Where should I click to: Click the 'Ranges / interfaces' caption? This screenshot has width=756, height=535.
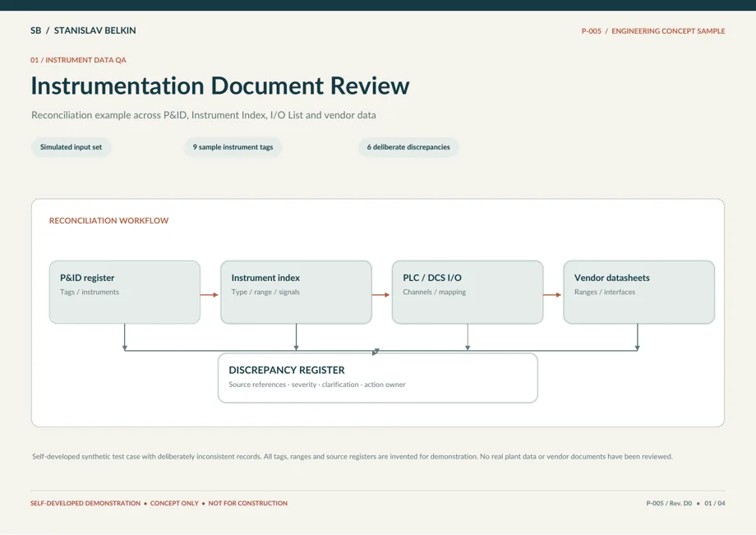[605, 292]
